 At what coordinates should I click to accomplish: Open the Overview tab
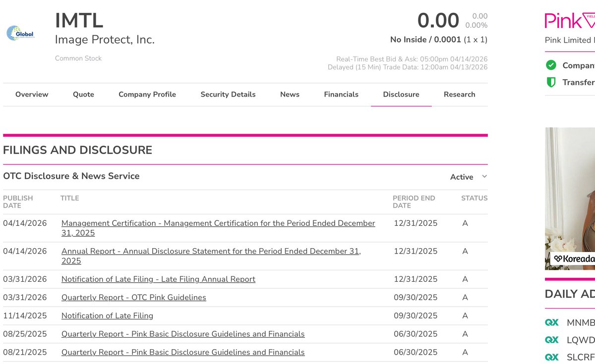click(32, 94)
